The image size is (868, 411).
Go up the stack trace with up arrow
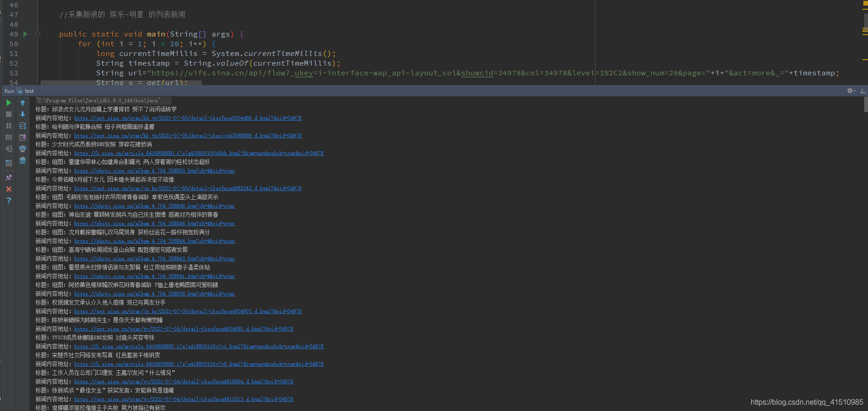(x=23, y=103)
